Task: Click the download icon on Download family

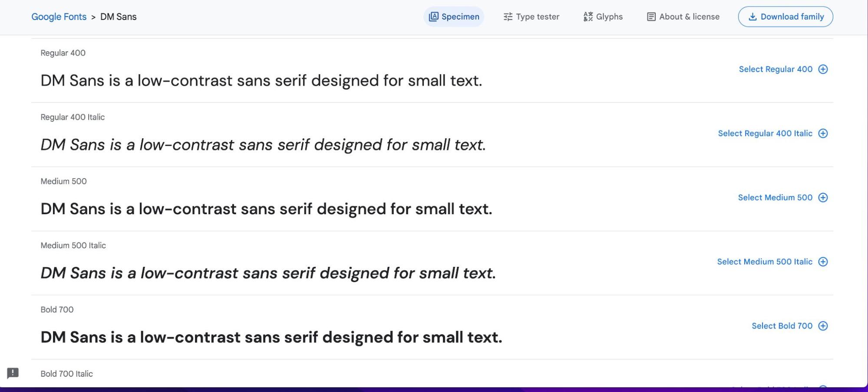Action: click(x=752, y=17)
